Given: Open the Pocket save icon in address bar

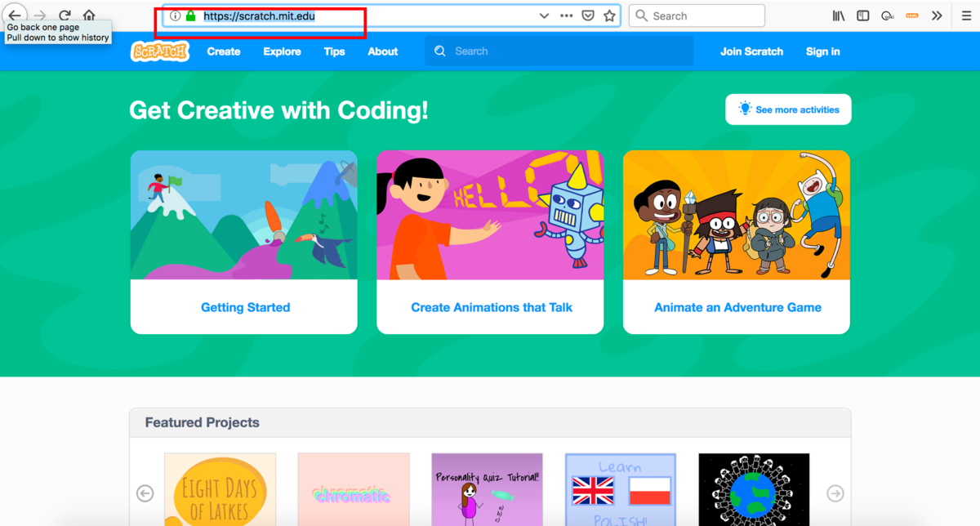Looking at the screenshot, I should coord(589,15).
